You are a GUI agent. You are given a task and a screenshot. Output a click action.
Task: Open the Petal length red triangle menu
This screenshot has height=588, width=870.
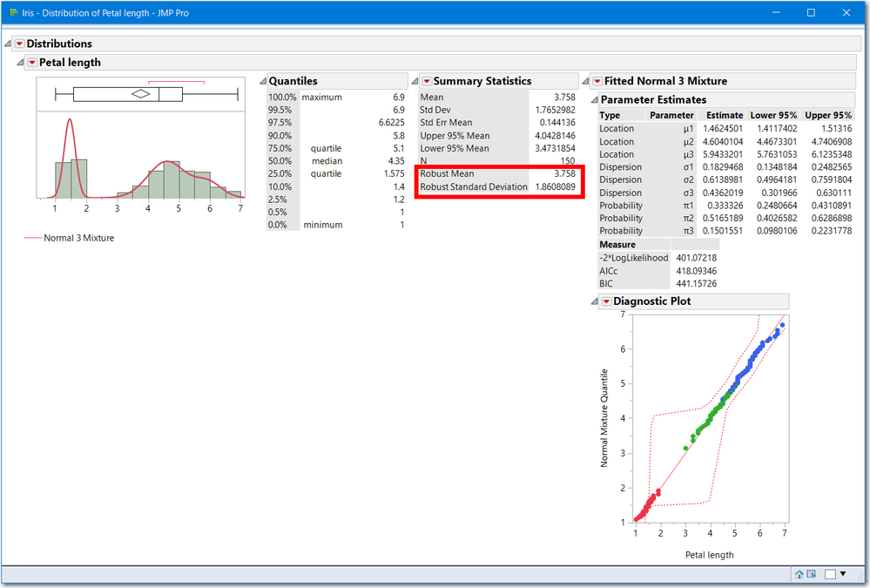(x=31, y=63)
